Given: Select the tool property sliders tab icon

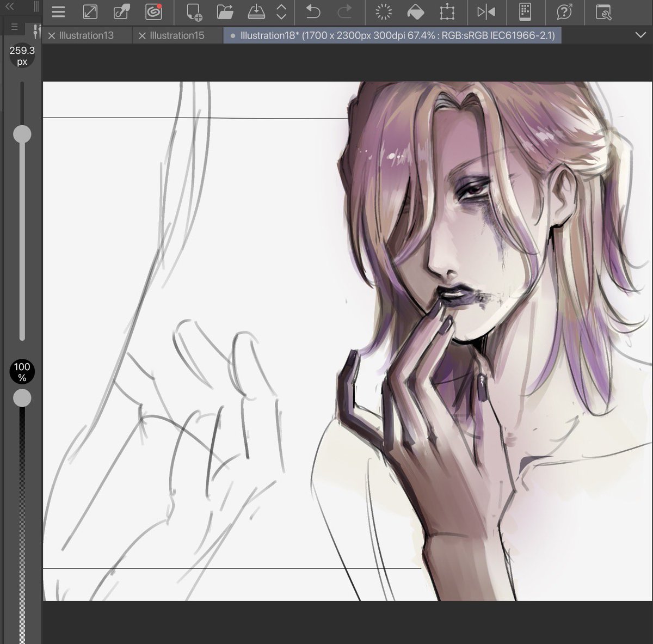Looking at the screenshot, I should [x=36, y=31].
